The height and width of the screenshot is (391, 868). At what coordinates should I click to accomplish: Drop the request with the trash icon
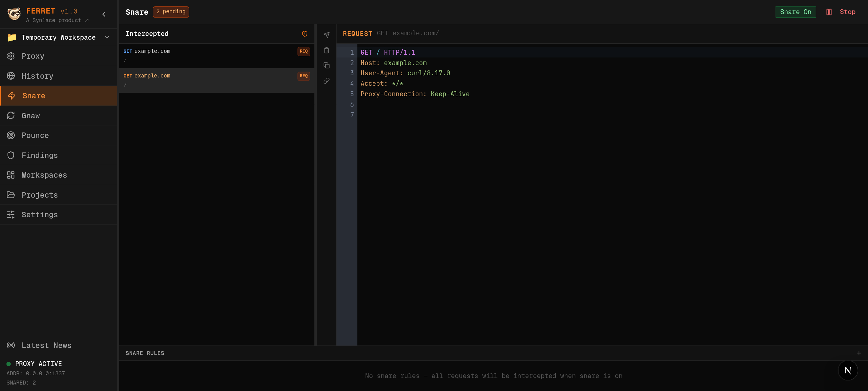pos(326,50)
